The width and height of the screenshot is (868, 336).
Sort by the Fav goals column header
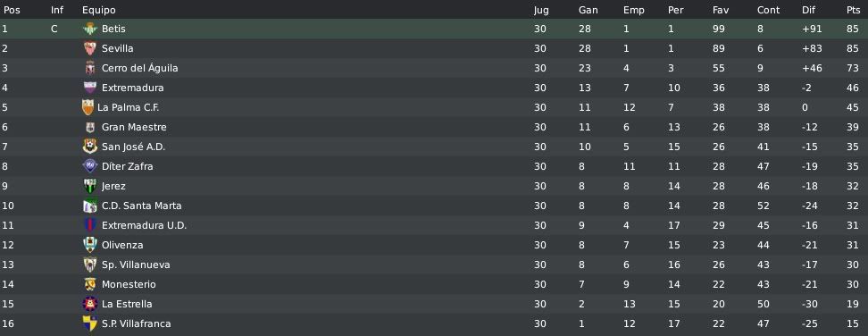(x=720, y=10)
